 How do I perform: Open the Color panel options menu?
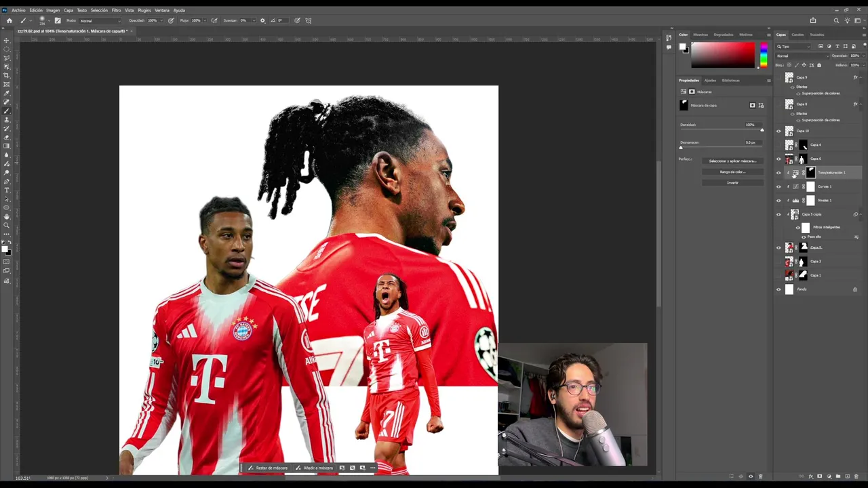768,35
